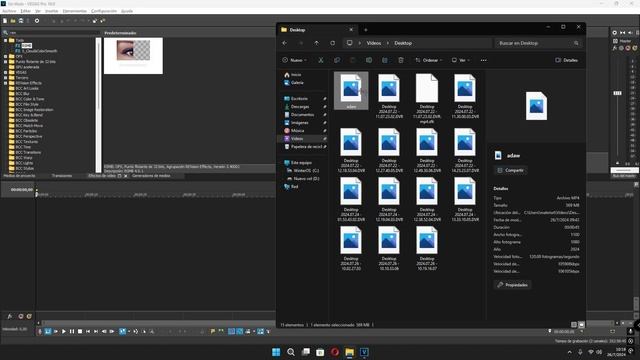Image resolution: width=640 pixels, height=360 pixels.
Task: Click the Propiedades button in details pane
Action: pos(513,285)
